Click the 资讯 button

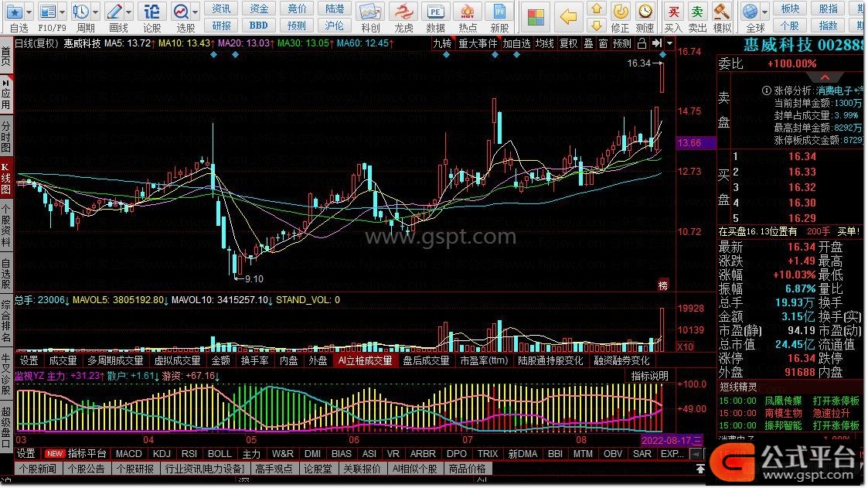(x=221, y=9)
